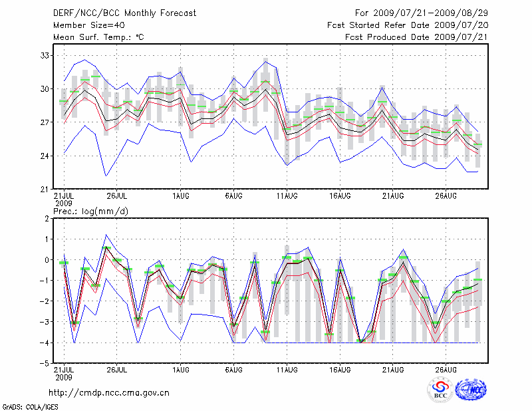Click 21JUL 2009 label under the temperature chart
This screenshot has width=532, height=411.
[x=64, y=198]
